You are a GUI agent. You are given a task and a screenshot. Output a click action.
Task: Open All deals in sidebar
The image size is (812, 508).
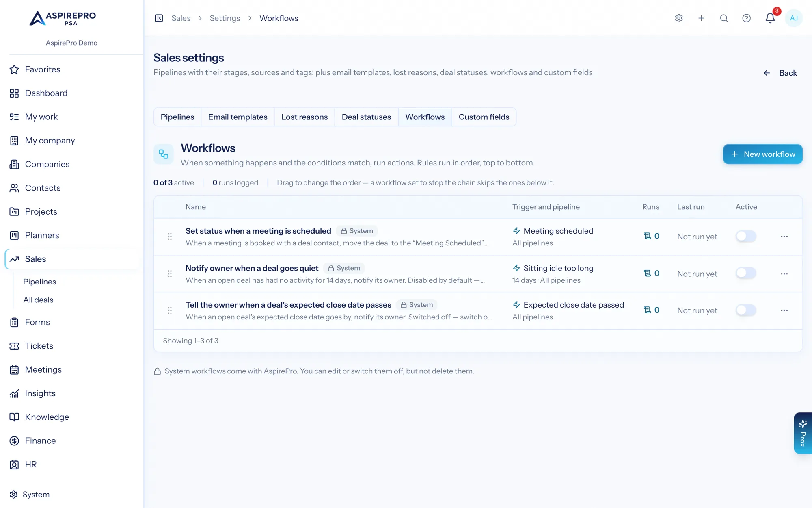click(x=38, y=300)
